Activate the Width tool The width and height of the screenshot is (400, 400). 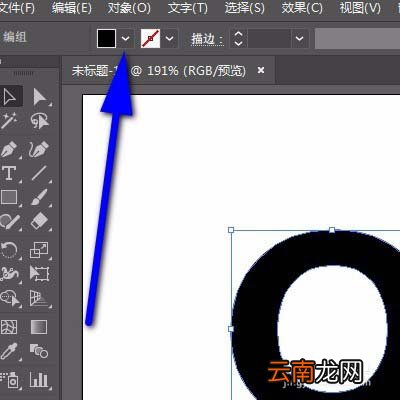[9, 274]
